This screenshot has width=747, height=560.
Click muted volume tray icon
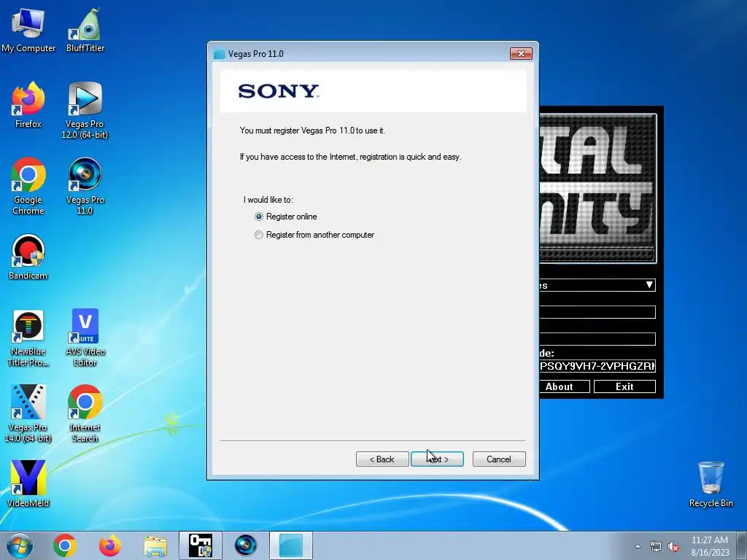coord(673,546)
